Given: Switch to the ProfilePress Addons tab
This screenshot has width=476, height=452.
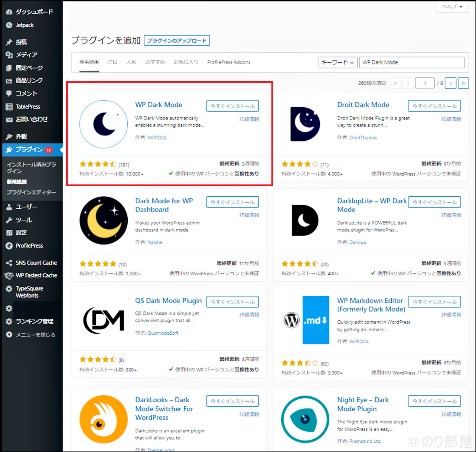Looking at the screenshot, I should click(229, 62).
